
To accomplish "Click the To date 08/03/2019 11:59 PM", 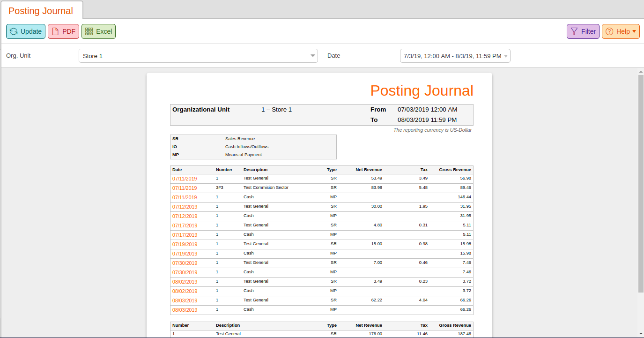I will 427,120.
